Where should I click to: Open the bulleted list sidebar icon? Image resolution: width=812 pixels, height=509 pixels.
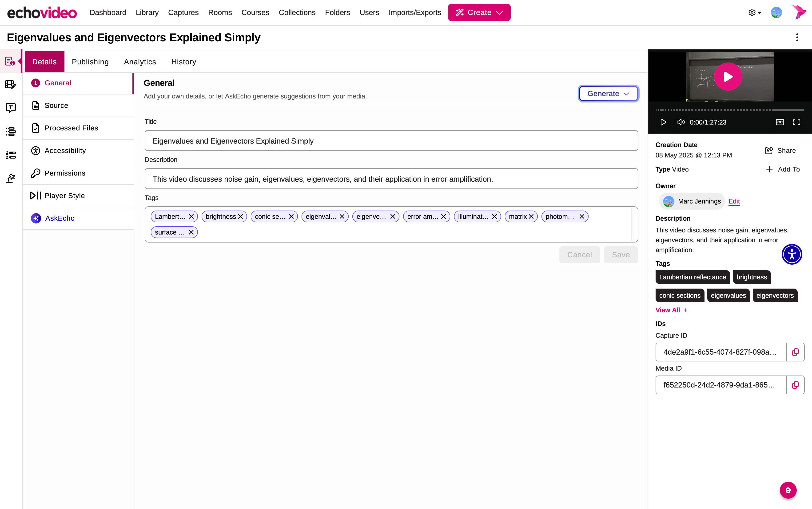[x=10, y=155]
